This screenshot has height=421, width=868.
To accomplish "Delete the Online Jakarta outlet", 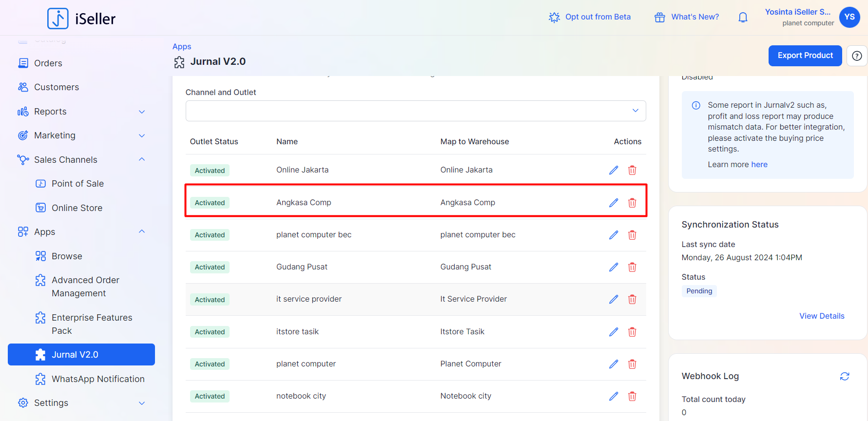I will coord(632,170).
